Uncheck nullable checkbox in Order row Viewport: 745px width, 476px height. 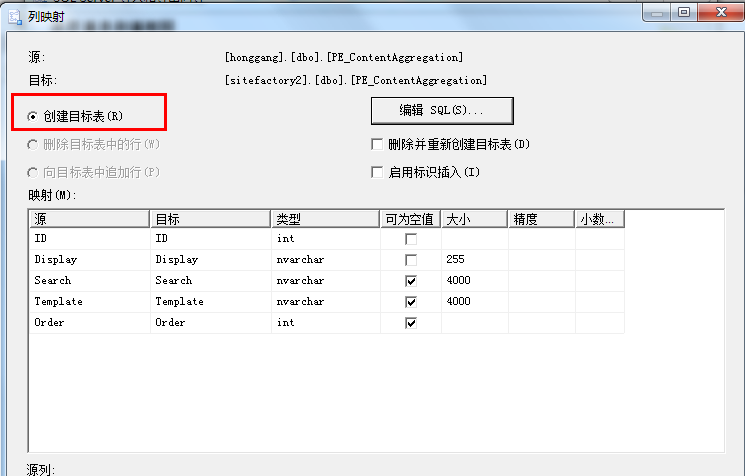coord(411,323)
